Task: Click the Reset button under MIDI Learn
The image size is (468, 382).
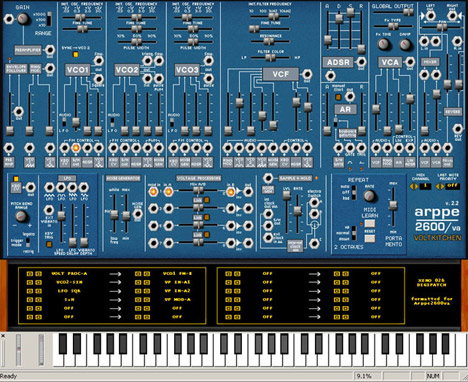Action: click(369, 238)
